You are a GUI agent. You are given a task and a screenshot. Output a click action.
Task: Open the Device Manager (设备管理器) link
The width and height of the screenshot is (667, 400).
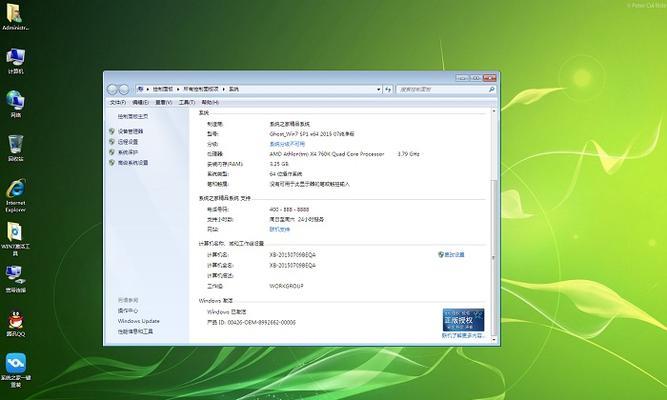coord(131,131)
